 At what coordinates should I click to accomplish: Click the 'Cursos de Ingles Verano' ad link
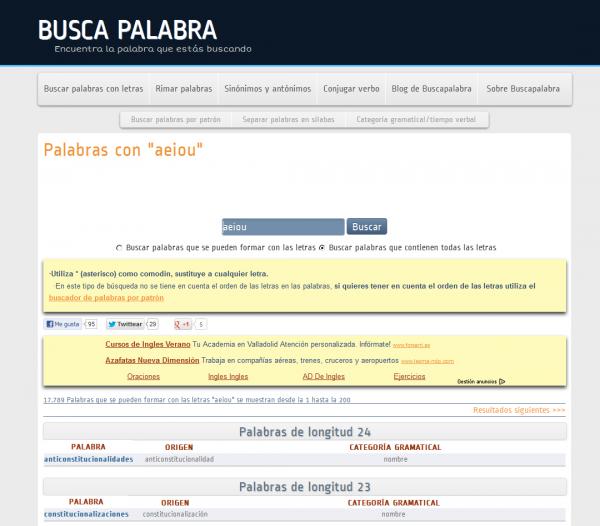click(147, 344)
